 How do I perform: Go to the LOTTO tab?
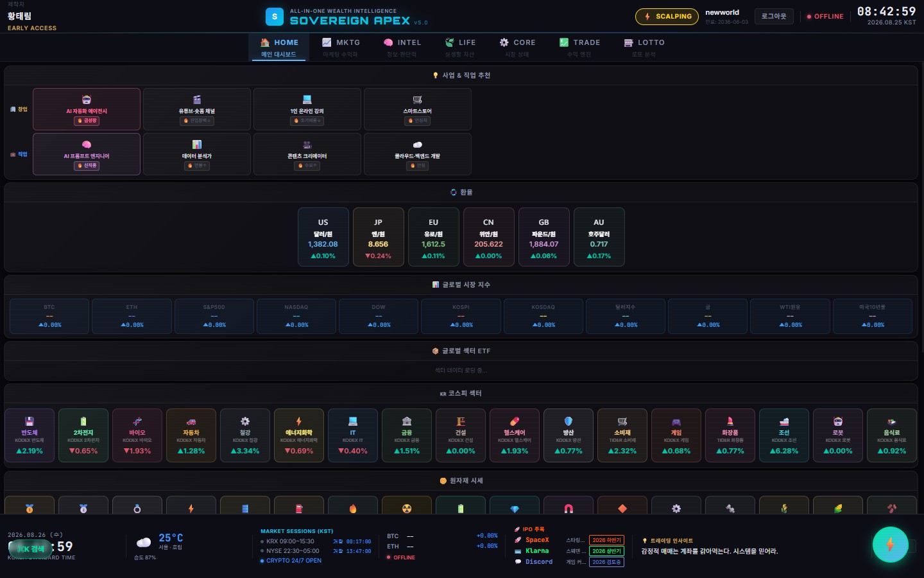[x=644, y=48]
